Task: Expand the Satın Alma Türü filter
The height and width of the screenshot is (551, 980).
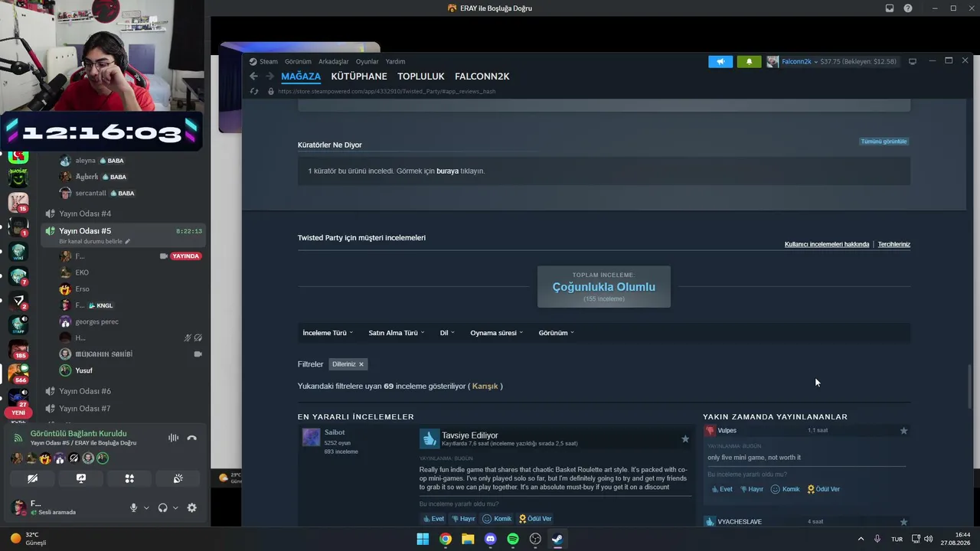Action: pos(396,333)
